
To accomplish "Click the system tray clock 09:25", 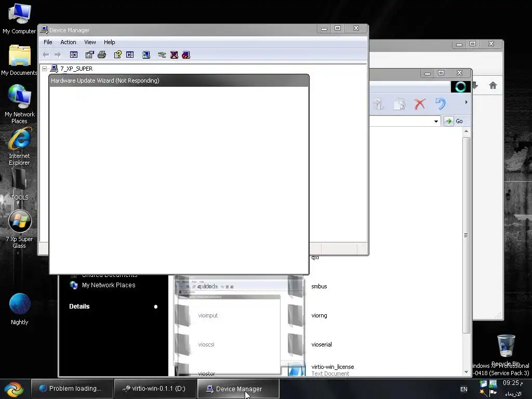I will coord(513,383).
